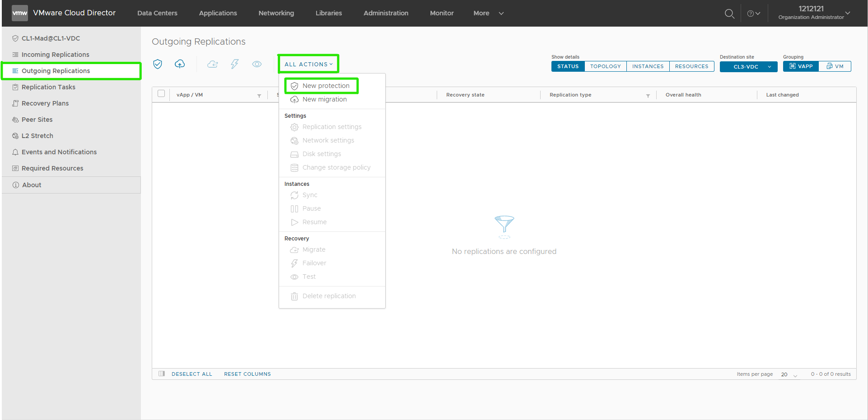Open the items per page dropdown
Screen dimensions: 868x420
(x=789, y=374)
